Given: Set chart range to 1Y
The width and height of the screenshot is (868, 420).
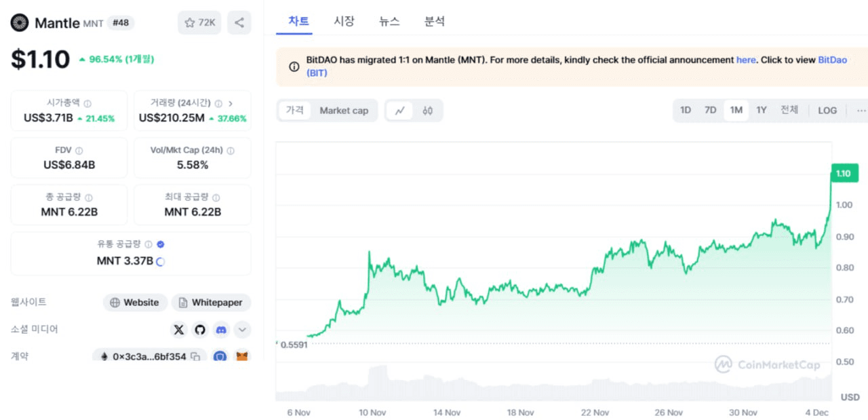Looking at the screenshot, I should [762, 110].
